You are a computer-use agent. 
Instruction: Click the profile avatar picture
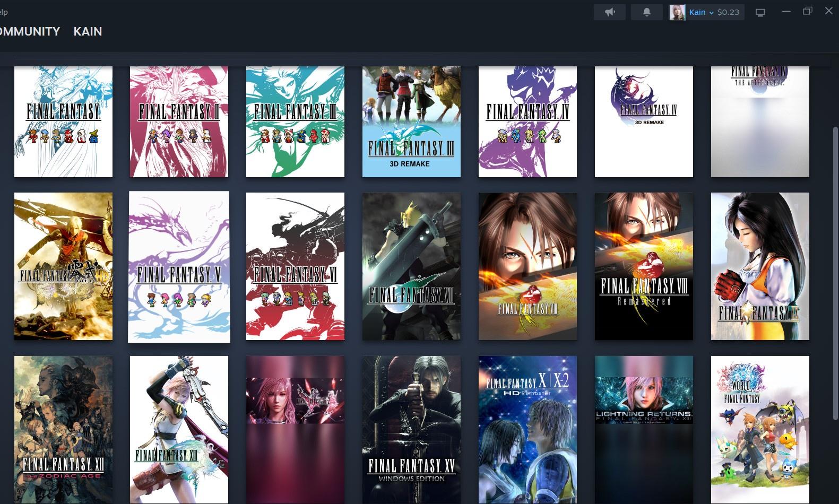[x=677, y=12]
